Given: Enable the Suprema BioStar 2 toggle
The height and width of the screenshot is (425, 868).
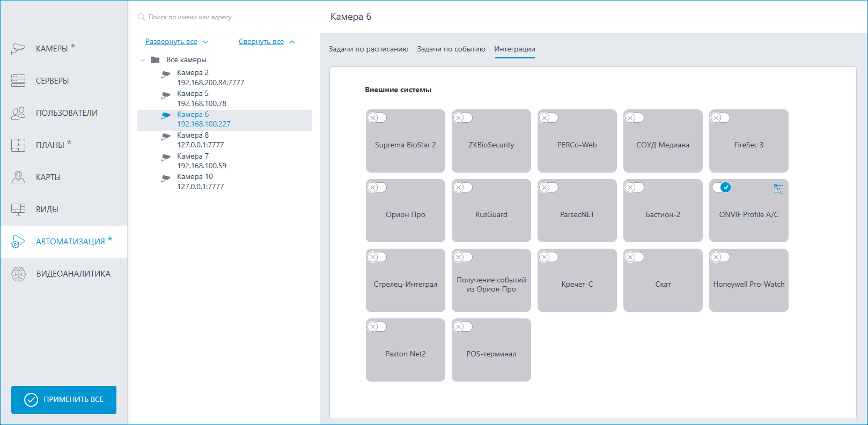Looking at the screenshot, I should coord(377,117).
